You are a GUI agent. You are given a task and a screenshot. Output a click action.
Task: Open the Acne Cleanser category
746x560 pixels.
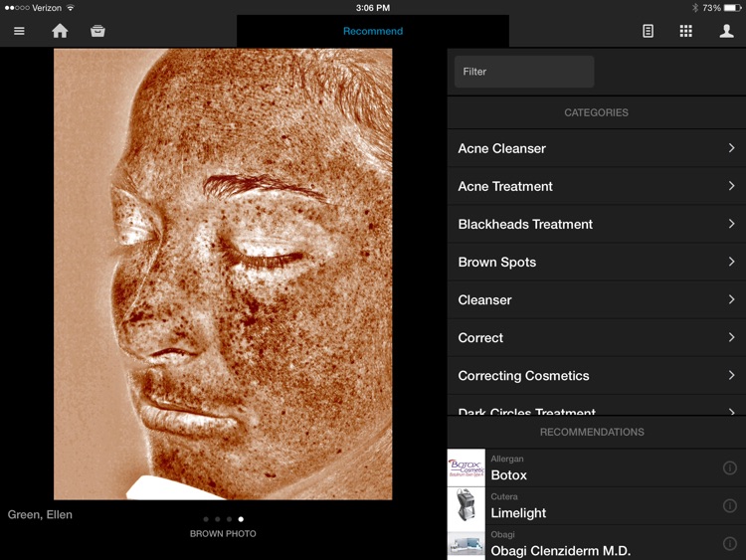pos(597,148)
